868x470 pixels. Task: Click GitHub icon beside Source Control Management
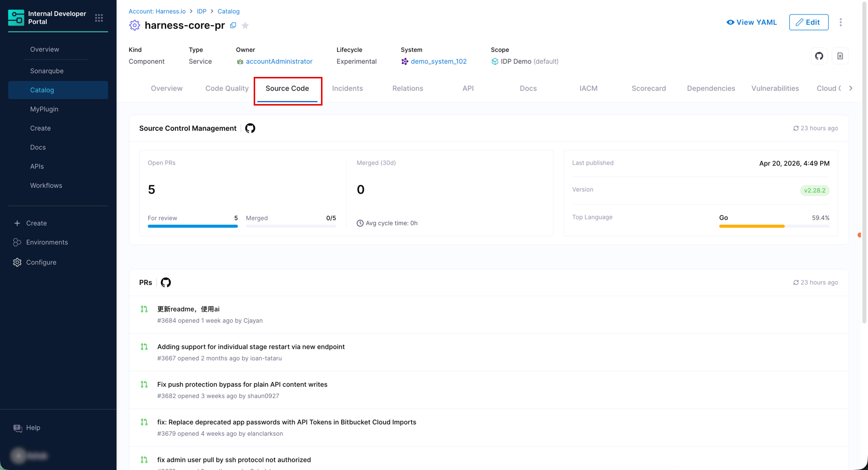coord(250,128)
